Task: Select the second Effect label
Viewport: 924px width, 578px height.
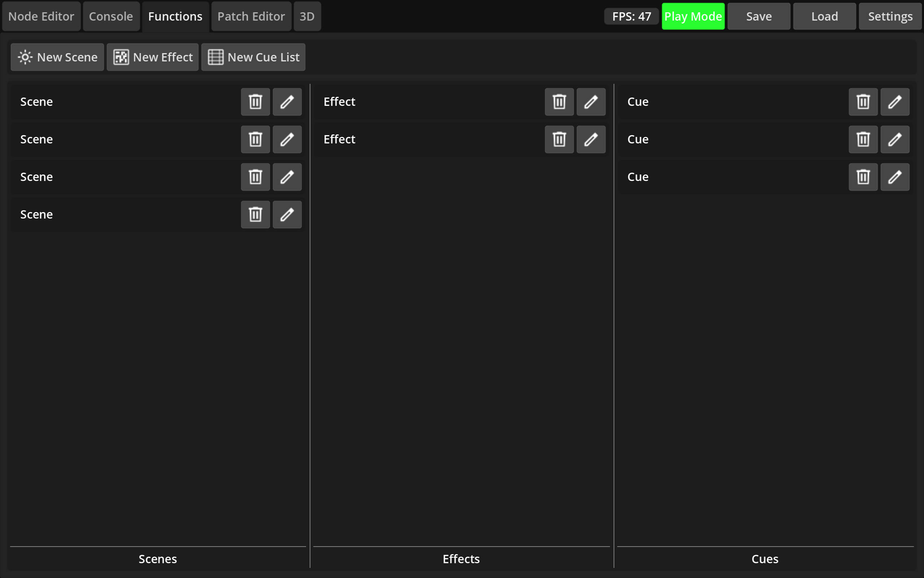Action: [339, 139]
